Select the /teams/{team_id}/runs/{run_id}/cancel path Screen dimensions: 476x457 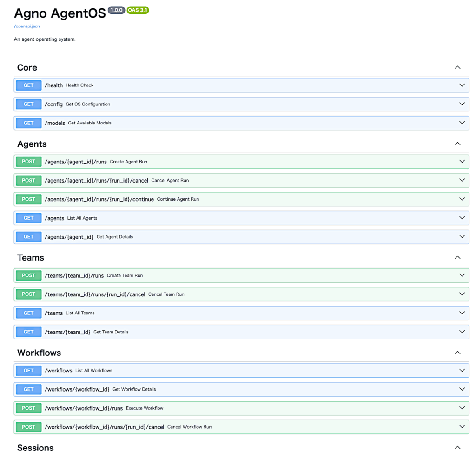[x=95, y=294]
